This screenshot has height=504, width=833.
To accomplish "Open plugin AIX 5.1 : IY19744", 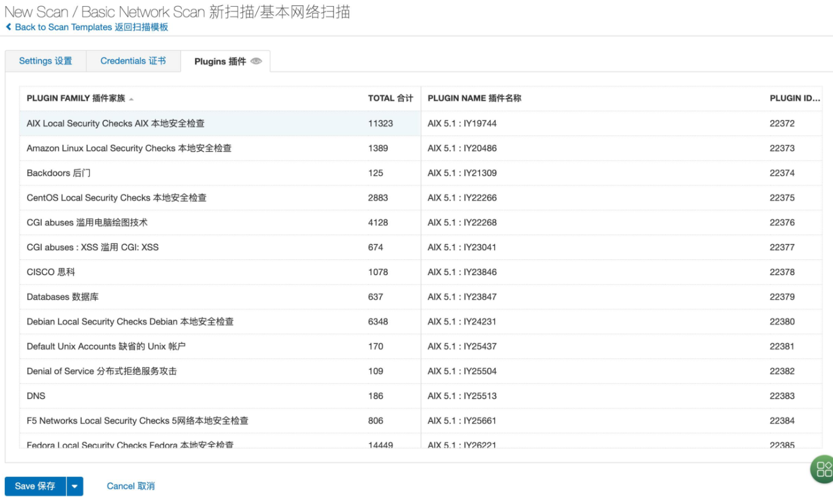I will pos(462,124).
